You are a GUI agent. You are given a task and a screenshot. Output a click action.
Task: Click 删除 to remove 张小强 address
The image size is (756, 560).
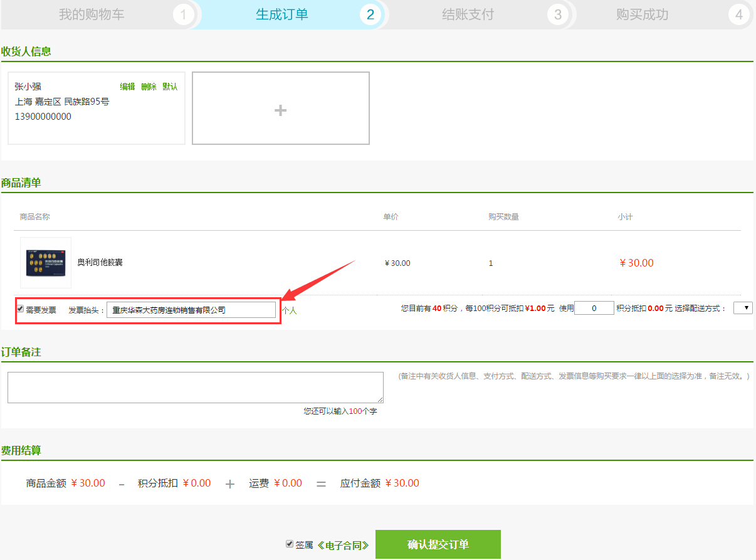(149, 87)
